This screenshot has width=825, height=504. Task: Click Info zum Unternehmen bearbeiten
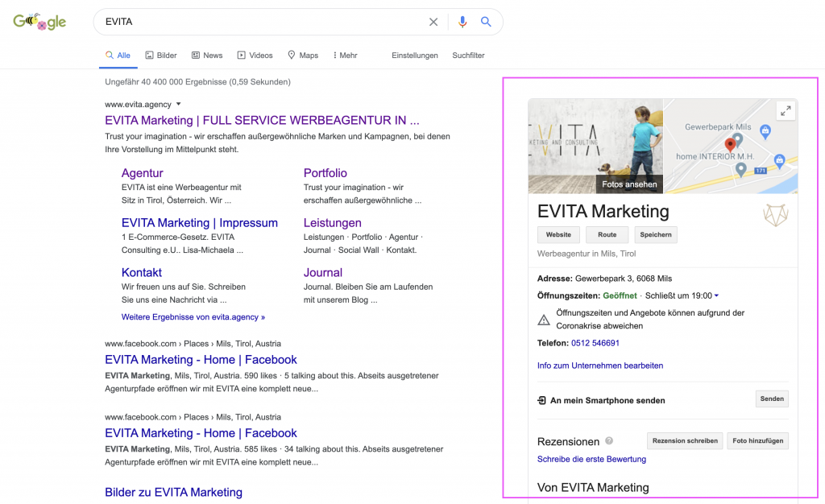click(x=599, y=366)
